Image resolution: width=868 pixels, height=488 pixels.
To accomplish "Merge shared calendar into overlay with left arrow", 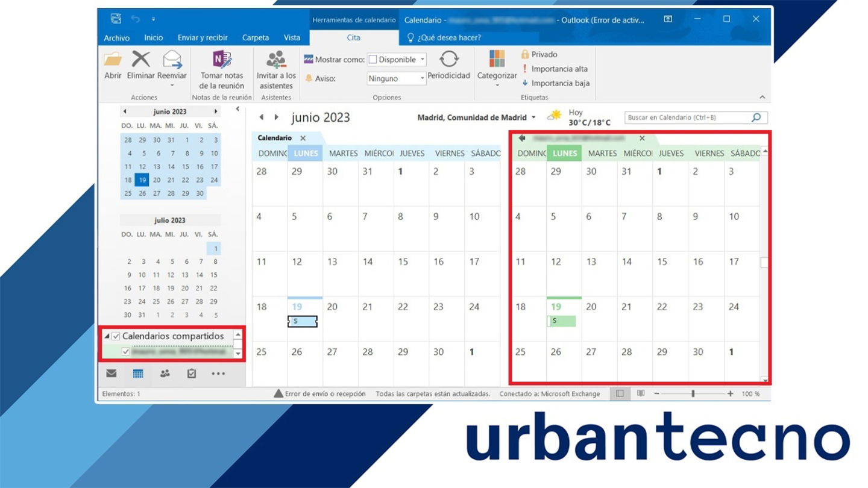I will (522, 138).
